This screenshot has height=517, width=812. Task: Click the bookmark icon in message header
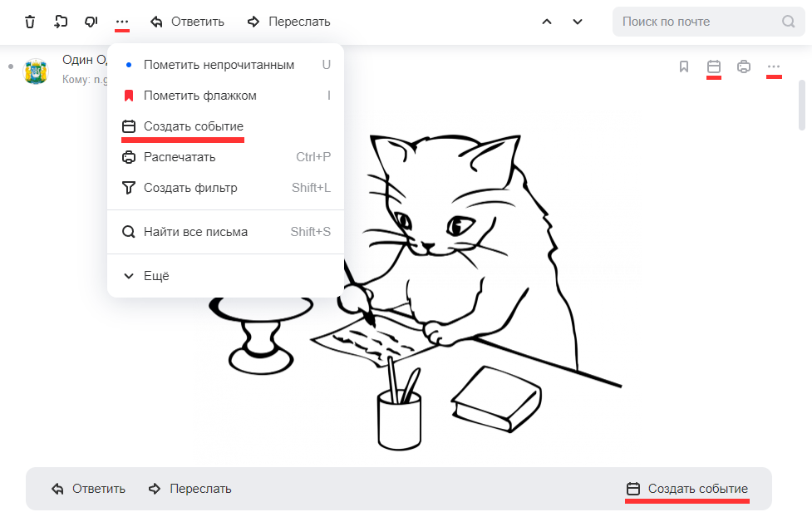(x=684, y=66)
